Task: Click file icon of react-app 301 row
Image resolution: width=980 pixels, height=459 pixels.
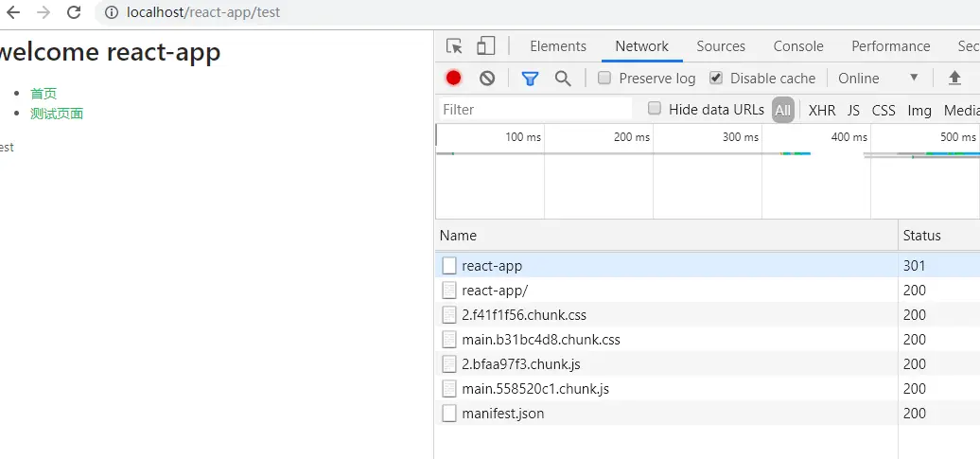Action: click(449, 266)
